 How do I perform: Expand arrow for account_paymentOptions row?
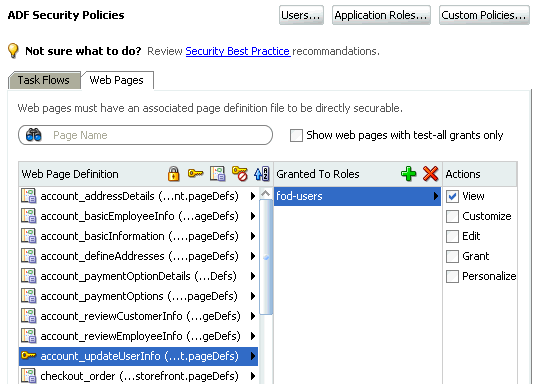pyautogui.click(x=253, y=296)
